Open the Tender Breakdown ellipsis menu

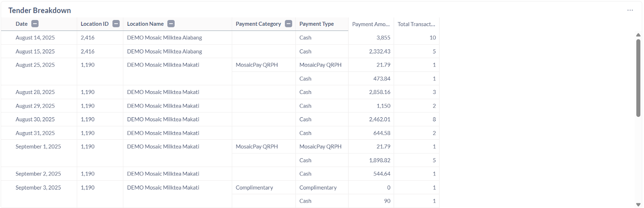click(630, 10)
